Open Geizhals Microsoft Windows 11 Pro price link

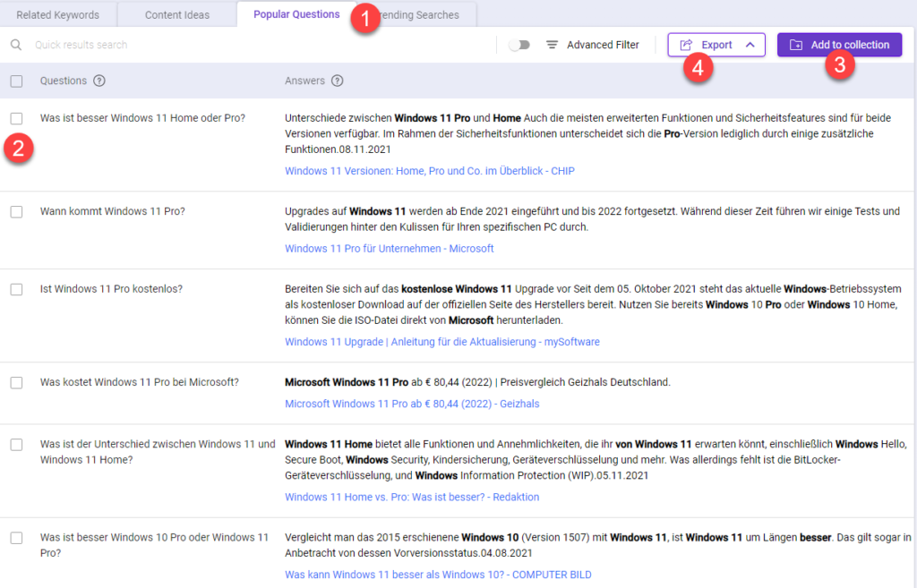click(x=412, y=404)
